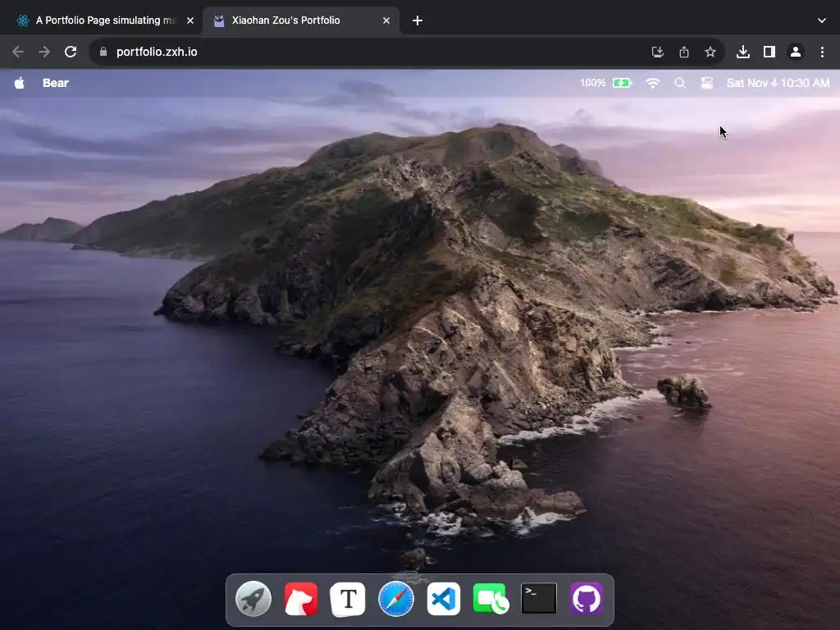Open the browser profile avatar
This screenshot has width=840, height=630.
[796, 52]
